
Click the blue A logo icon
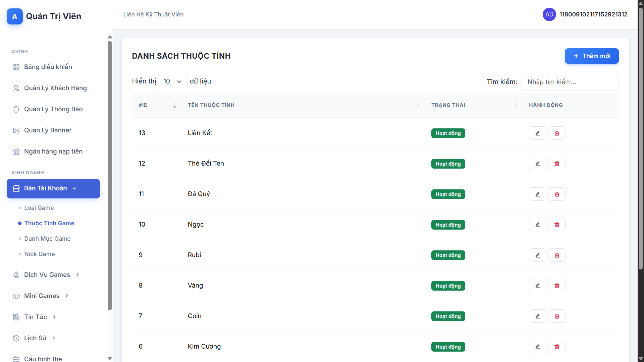[15, 16]
